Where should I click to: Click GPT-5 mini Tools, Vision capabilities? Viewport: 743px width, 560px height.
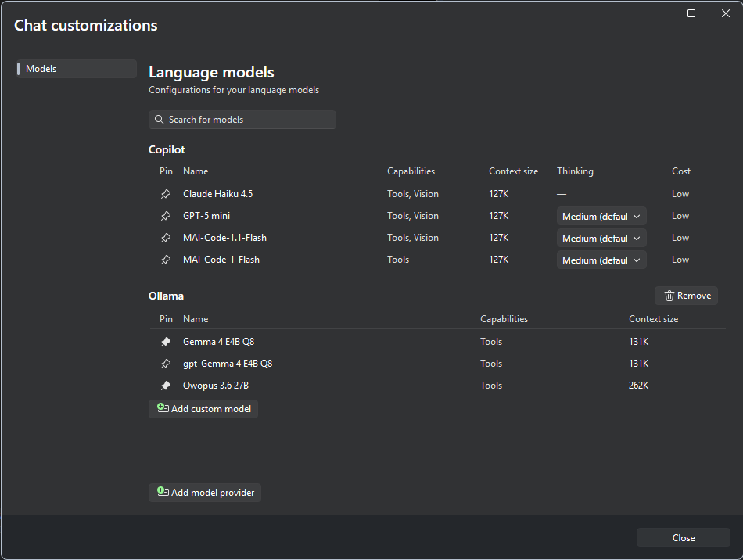(x=413, y=216)
